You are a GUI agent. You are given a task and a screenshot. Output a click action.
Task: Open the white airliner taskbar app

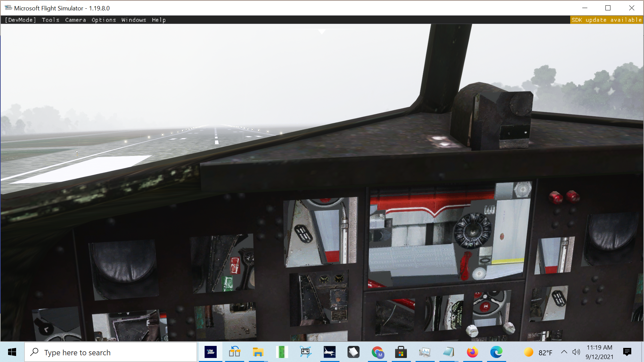tap(329, 352)
